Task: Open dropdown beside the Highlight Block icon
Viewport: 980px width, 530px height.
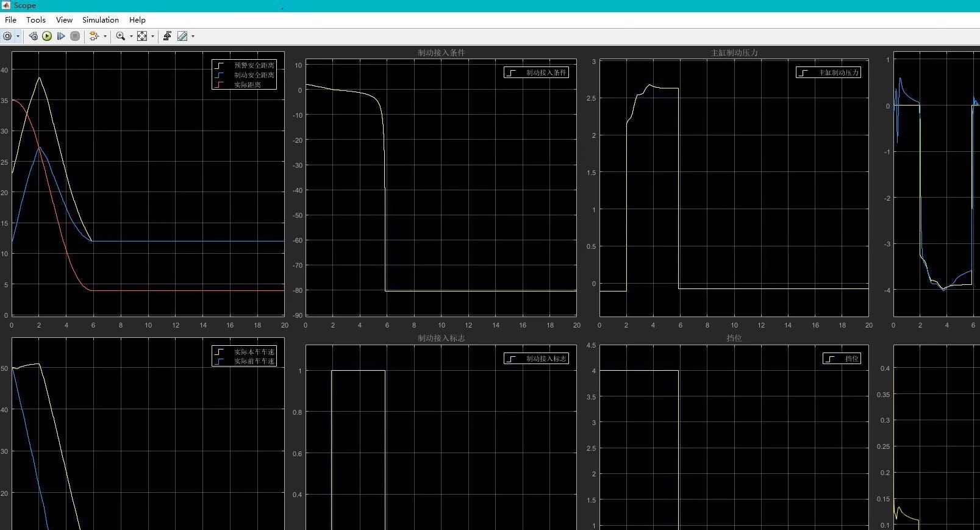Action: point(105,37)
